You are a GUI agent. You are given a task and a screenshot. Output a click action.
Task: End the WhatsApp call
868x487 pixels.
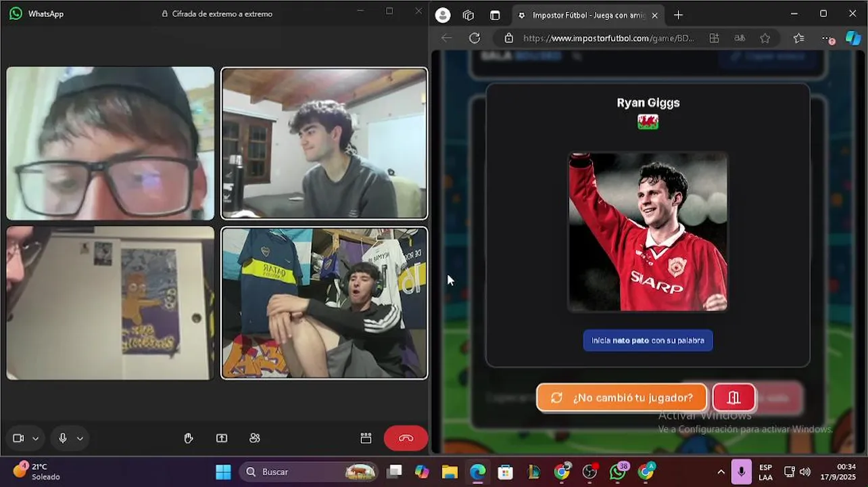pyautogui.click(x=406, y=438)
